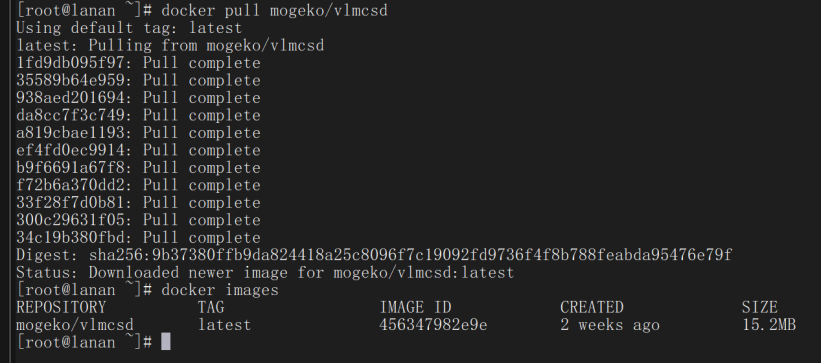Click layer ID f72b6a370dd2

[x=70, y=185]
